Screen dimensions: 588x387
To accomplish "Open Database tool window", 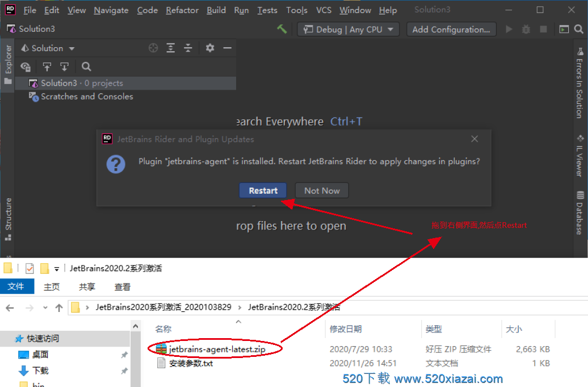I will click(x=579, y=213).
